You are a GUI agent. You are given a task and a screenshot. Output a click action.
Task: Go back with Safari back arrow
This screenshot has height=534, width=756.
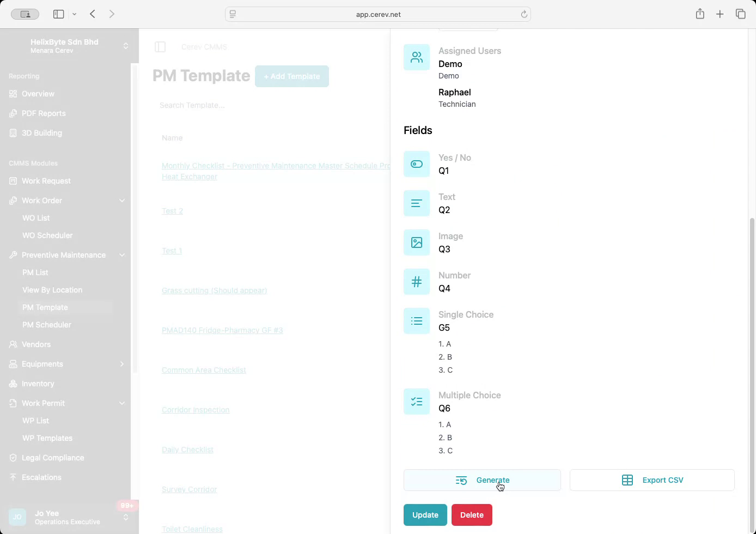click(x=93, y=14)
